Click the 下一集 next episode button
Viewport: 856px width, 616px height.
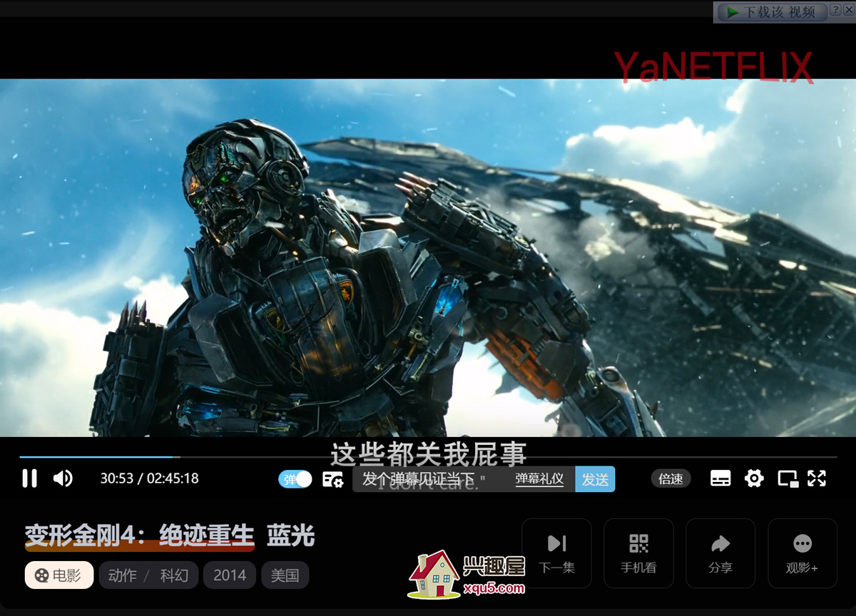coord(556,553)
